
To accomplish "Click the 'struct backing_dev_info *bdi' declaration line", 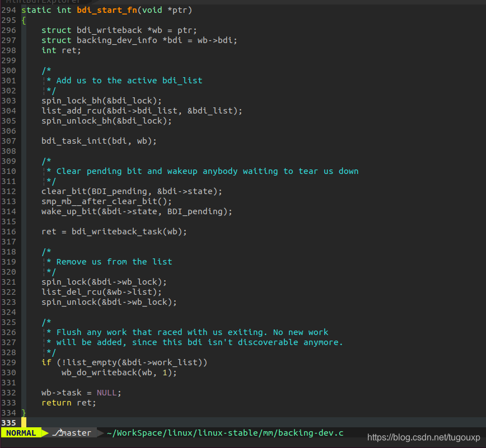I will coord(139,41).
